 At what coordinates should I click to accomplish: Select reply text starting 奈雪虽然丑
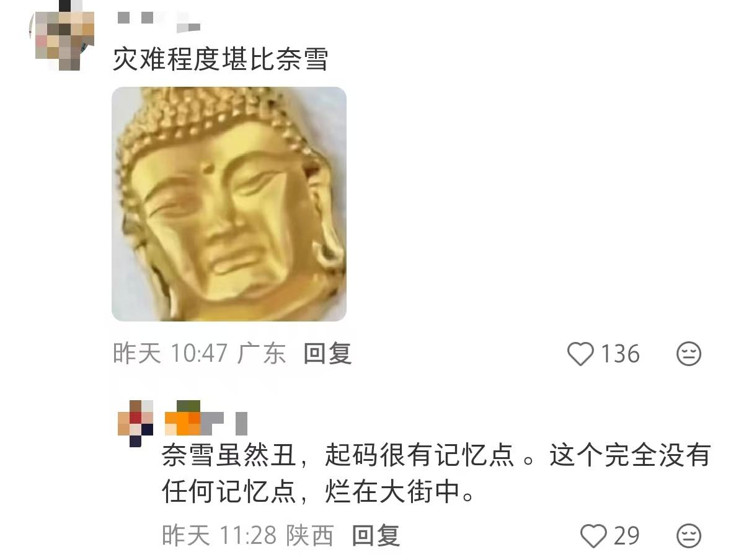436,475
